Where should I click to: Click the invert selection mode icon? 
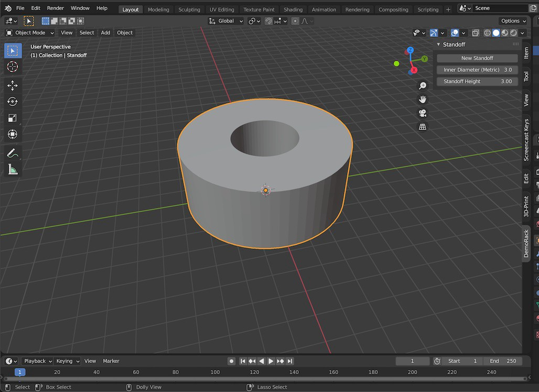[x=71, y=21]
